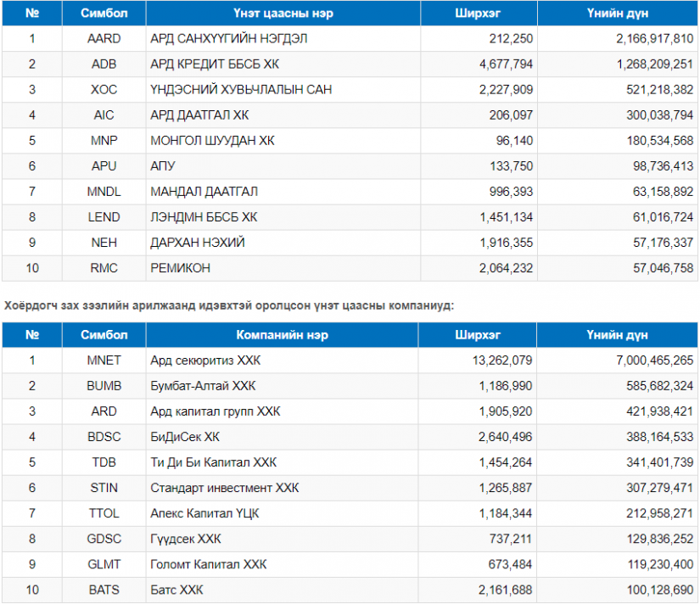Click the name 'МОНГОЛ ШУУДАН ХК'

click(x=212, y=141)
